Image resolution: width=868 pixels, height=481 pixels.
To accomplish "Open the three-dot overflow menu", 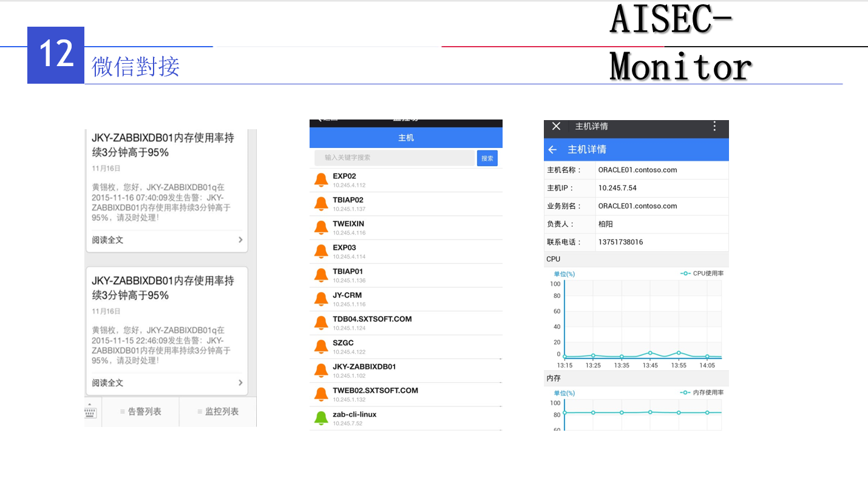I will pos(714,126).
